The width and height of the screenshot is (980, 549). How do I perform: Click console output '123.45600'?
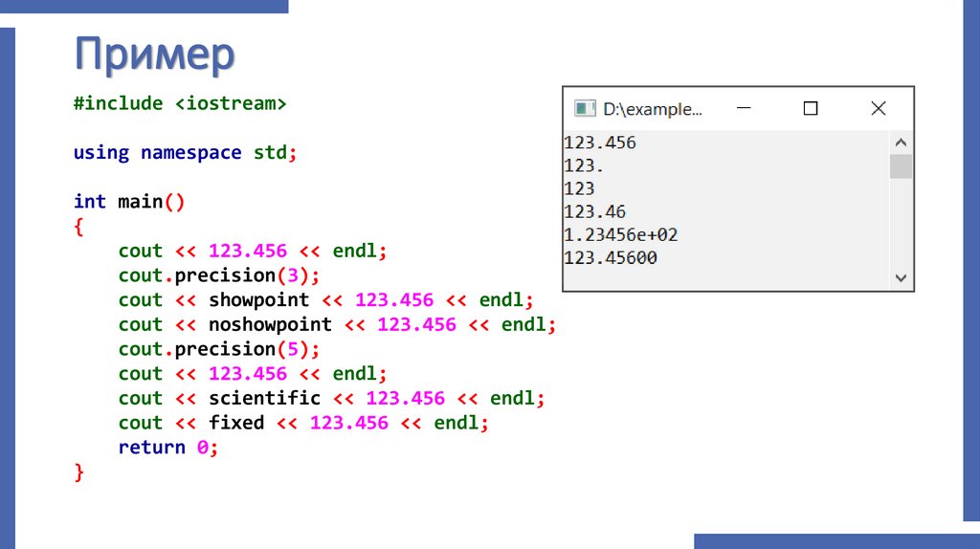pyautogui.click(x=611, y=258)
